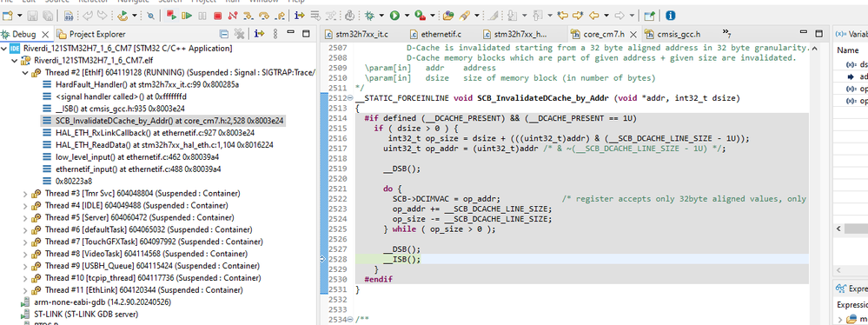Open the stm32h7xx_it.c editor tab
868x325 pixels.
(356, 35)
